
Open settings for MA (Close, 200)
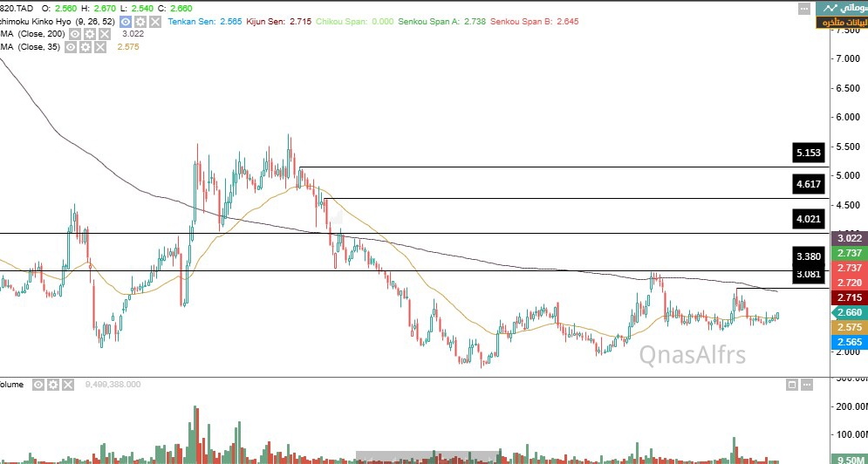[x=90, y=34]
